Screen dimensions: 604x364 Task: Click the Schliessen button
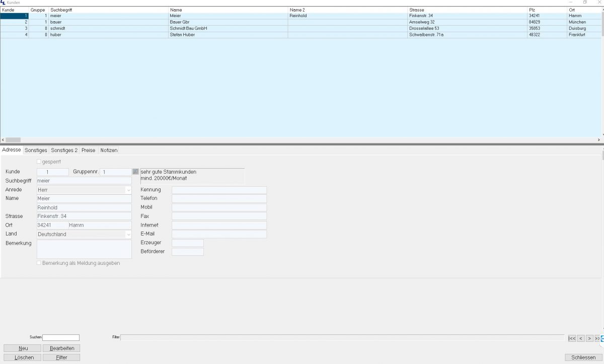pyautogui.click(x=583, y=357)
